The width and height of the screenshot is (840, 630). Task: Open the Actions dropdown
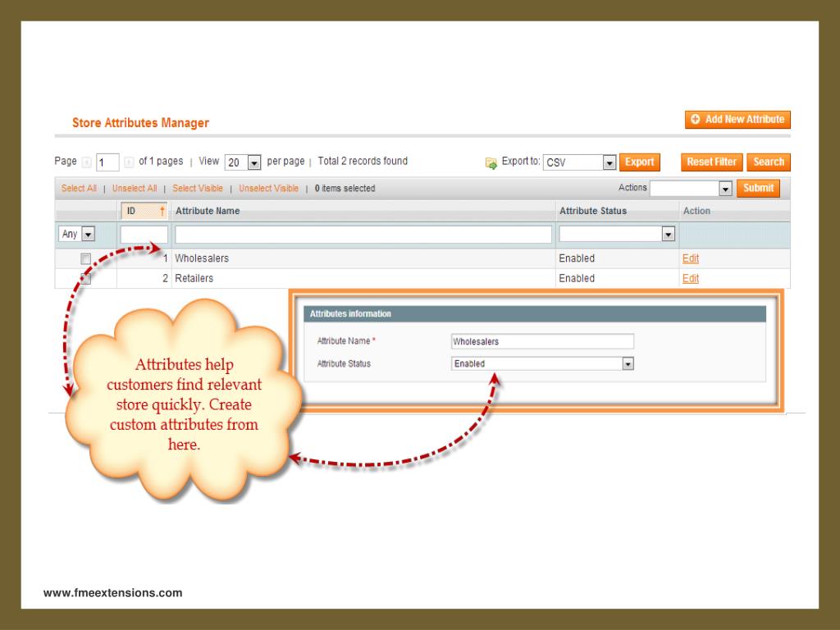(691, 189)
